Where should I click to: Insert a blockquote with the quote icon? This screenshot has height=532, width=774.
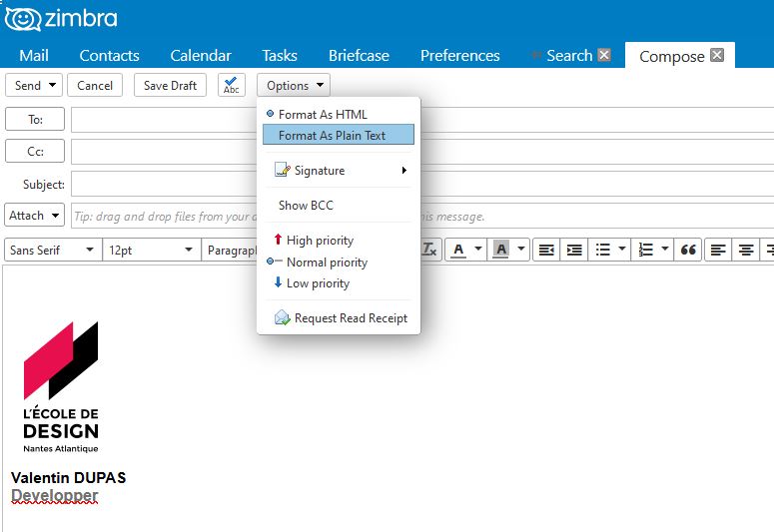tap(688, 250)
